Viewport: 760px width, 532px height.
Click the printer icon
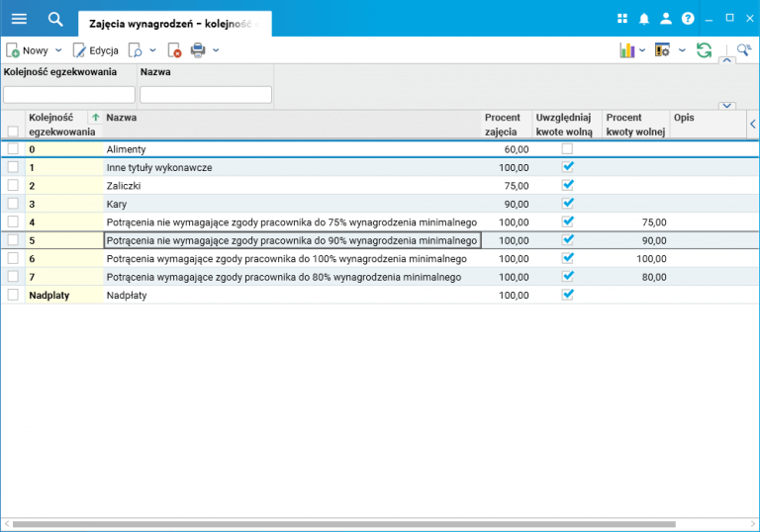point(198,50)
